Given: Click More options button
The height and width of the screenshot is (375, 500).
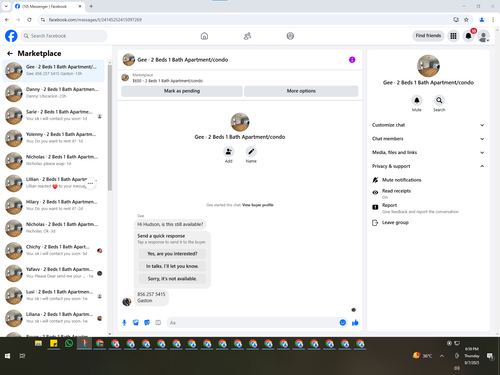Looking at the screenshot, I should click(301, 91).
